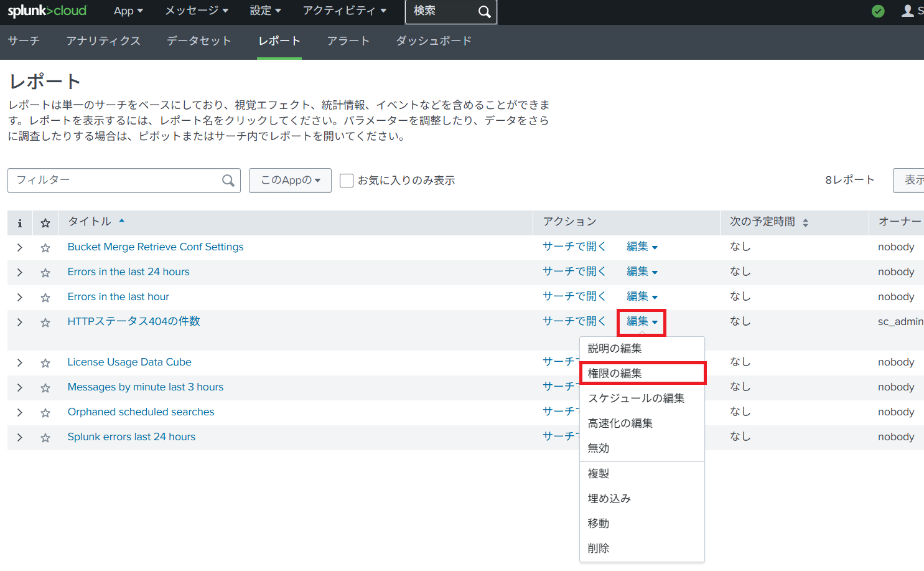
Task: Click the Splunk Cloud logo
Action: coord(47,11)
